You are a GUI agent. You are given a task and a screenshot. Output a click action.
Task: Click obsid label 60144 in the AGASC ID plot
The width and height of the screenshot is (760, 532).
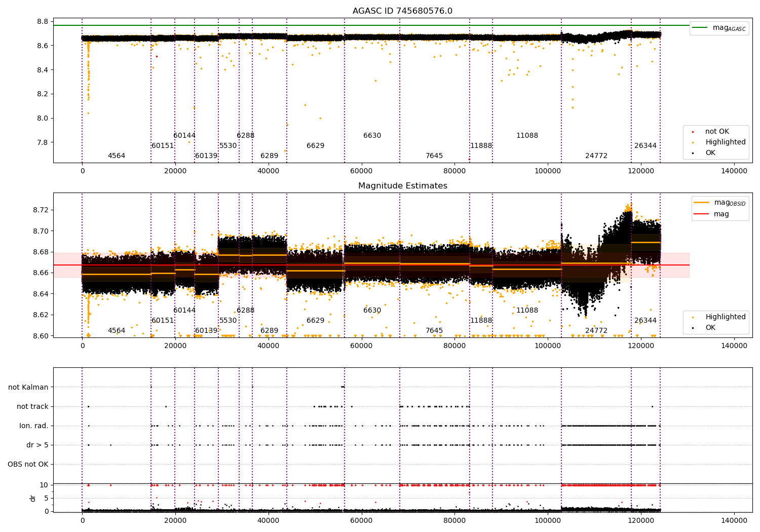pos(184,136)
